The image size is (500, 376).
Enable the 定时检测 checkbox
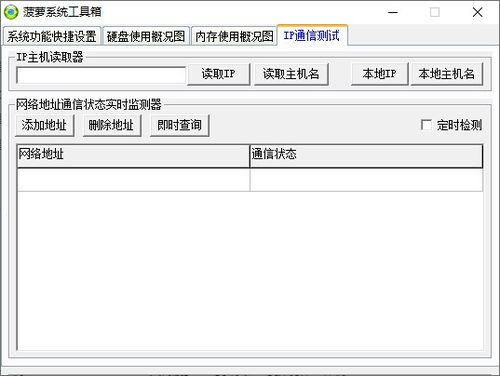[426, 125]
